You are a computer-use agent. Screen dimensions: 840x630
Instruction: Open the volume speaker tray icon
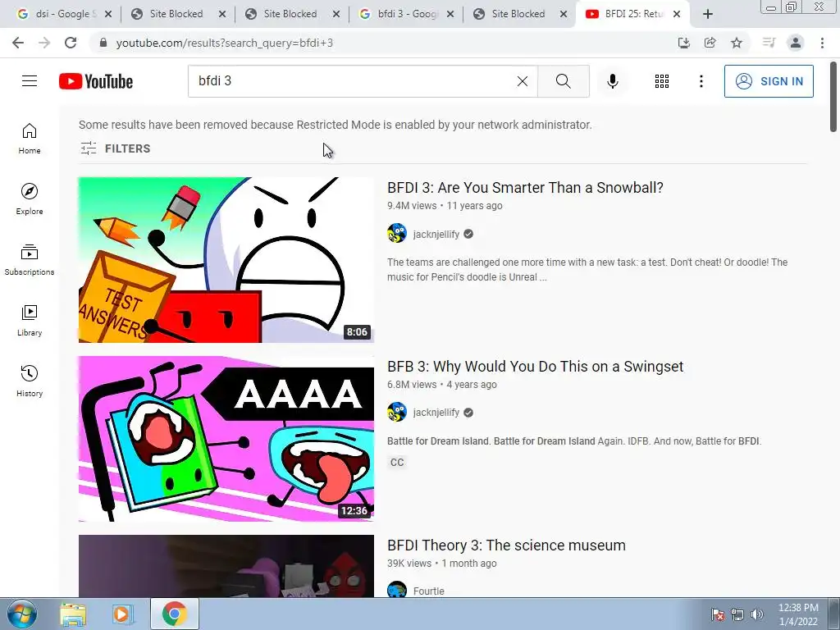click(756, 614)
